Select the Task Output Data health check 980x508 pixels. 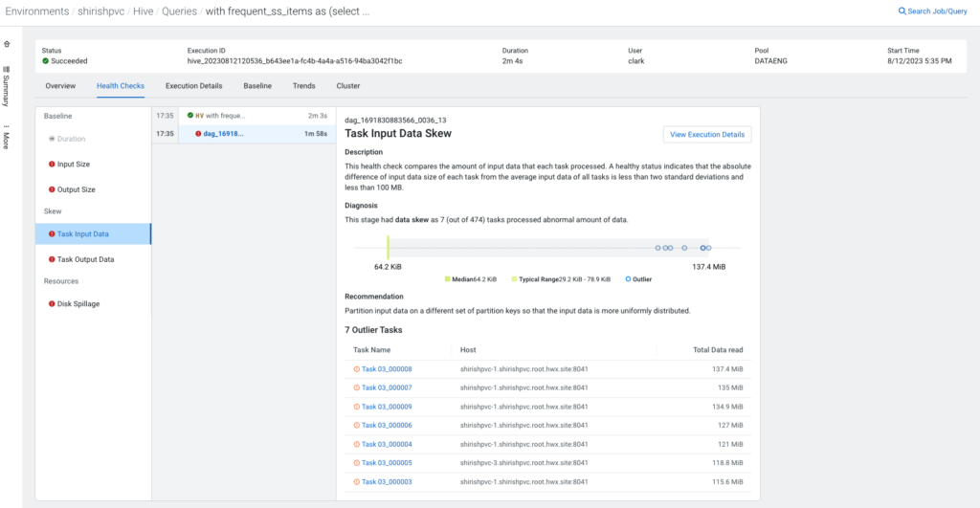pos(85,259)
